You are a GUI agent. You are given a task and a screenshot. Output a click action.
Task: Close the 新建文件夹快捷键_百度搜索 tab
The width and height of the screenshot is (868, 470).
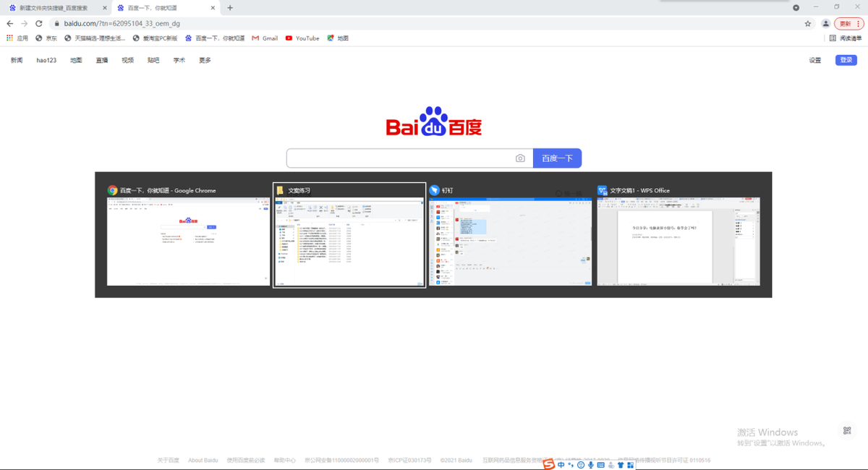point(105,8)
